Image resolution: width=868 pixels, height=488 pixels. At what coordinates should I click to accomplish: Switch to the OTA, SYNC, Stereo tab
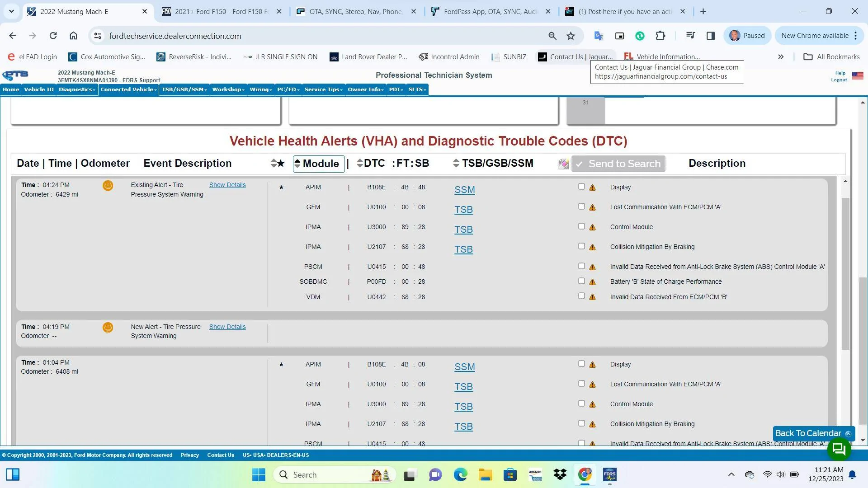[356, 11]
